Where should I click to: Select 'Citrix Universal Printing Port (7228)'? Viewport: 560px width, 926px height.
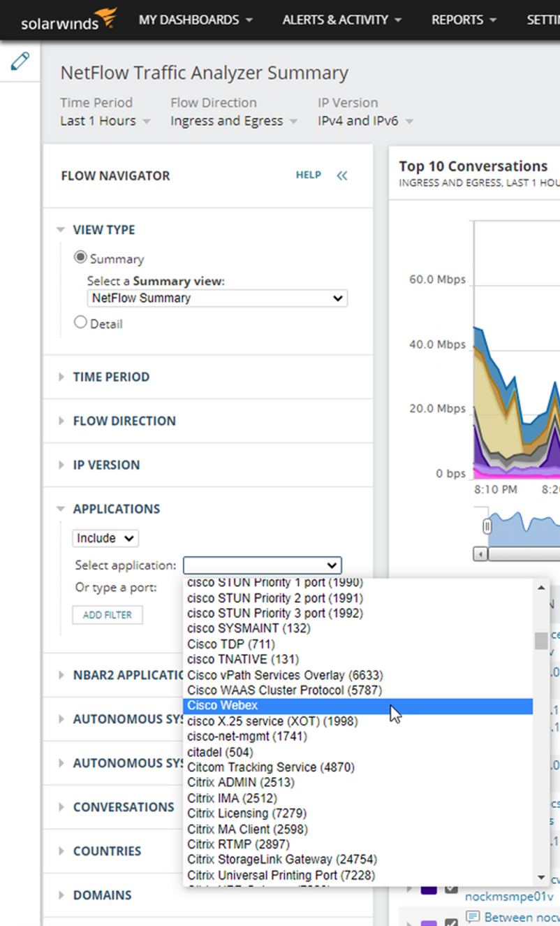pyautogui.click(x=358, y=875)
